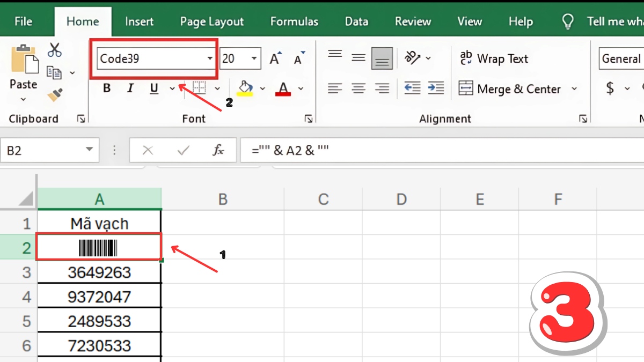Image resolution: width=644 pixels, height=362 pixels.
Task: Open the Help tab
Action: point(521,21)
